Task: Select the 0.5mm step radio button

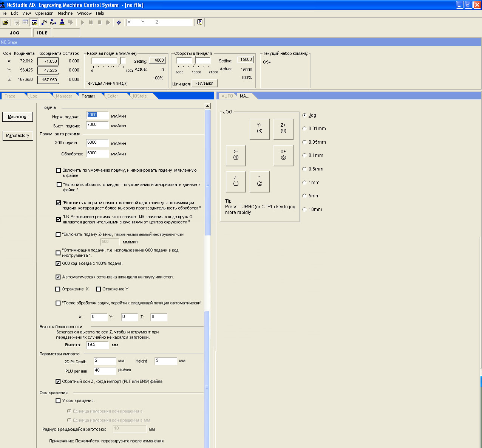Action: pos(304,169)
